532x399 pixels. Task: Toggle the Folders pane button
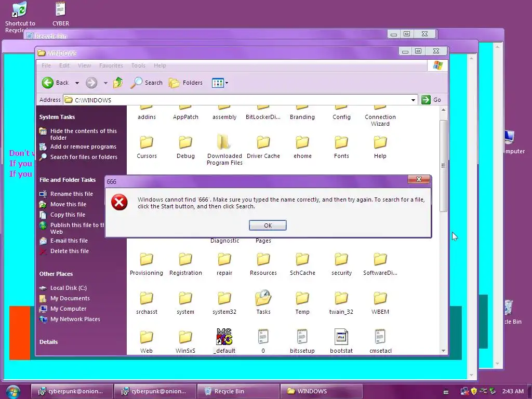pyautogui.click(x=185, y=83)
